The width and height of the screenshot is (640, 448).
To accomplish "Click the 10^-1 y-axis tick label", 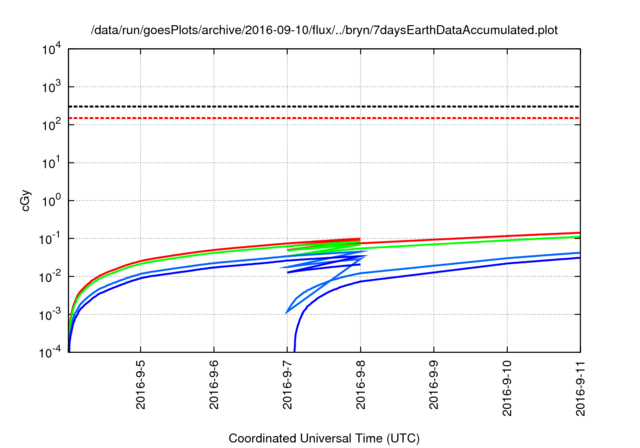I will [51, 239].
